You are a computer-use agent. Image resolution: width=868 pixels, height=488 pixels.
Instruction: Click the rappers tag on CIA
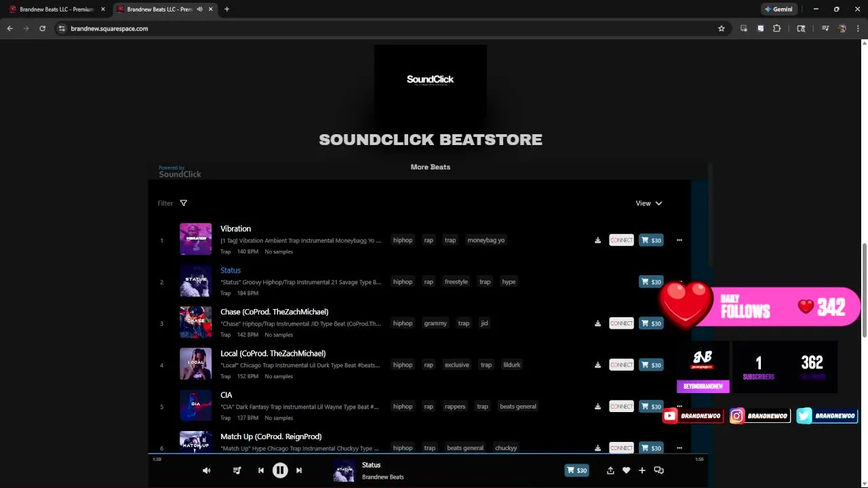455,407
